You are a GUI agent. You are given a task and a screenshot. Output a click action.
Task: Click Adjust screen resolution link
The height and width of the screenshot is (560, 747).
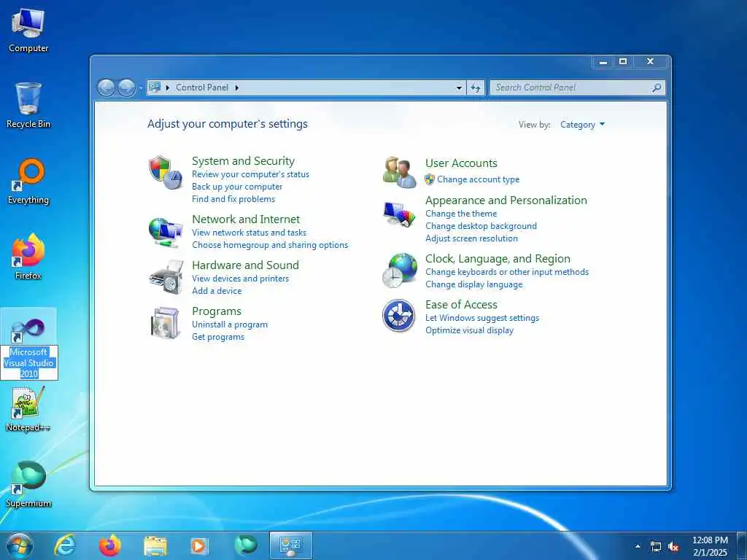pos(472,238)
